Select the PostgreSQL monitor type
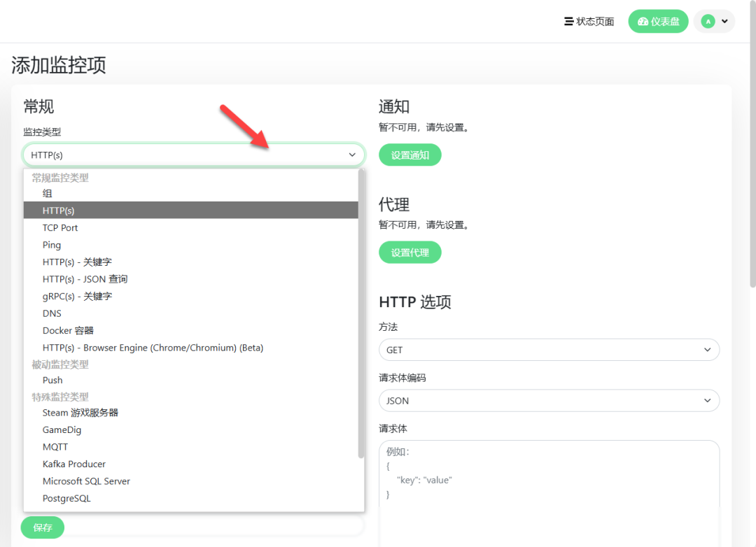This screenshot has width=756, height=547. tap(66, 499)
